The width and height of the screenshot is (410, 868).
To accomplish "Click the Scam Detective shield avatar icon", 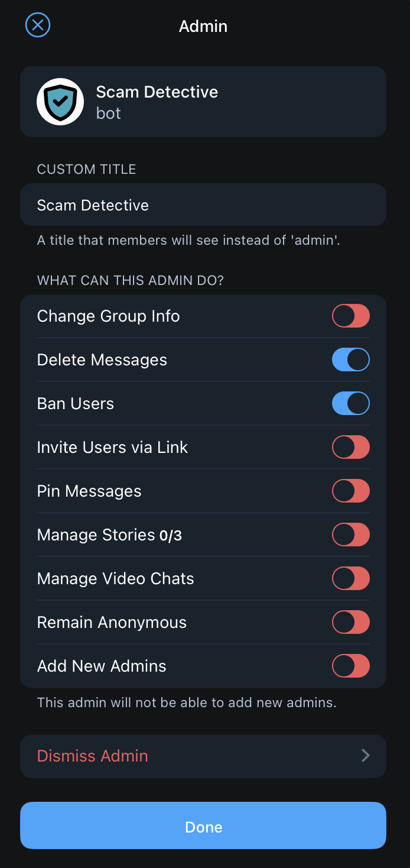I will (60, 101).
